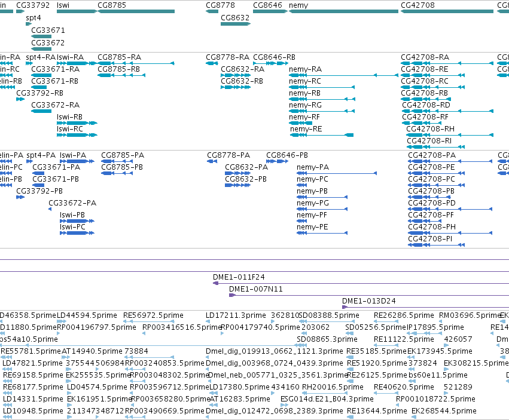Click the spt4 gene label
Screen dimensions: 509x420
click(33, 18)
